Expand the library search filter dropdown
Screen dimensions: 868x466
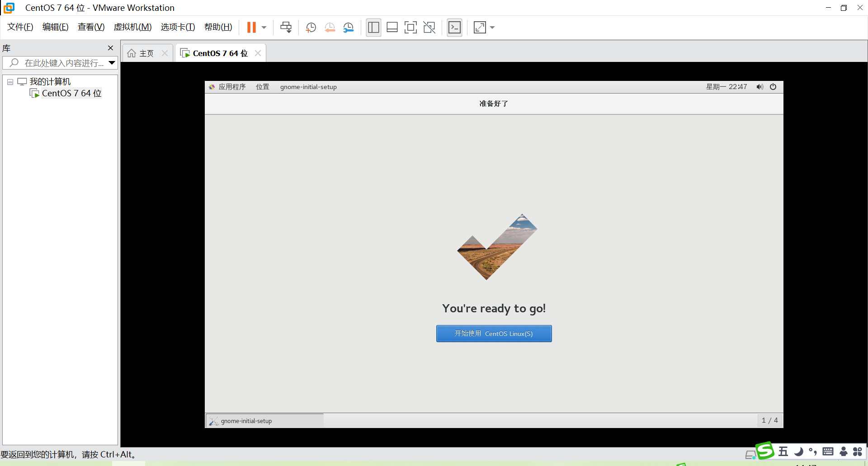[112, 63]
